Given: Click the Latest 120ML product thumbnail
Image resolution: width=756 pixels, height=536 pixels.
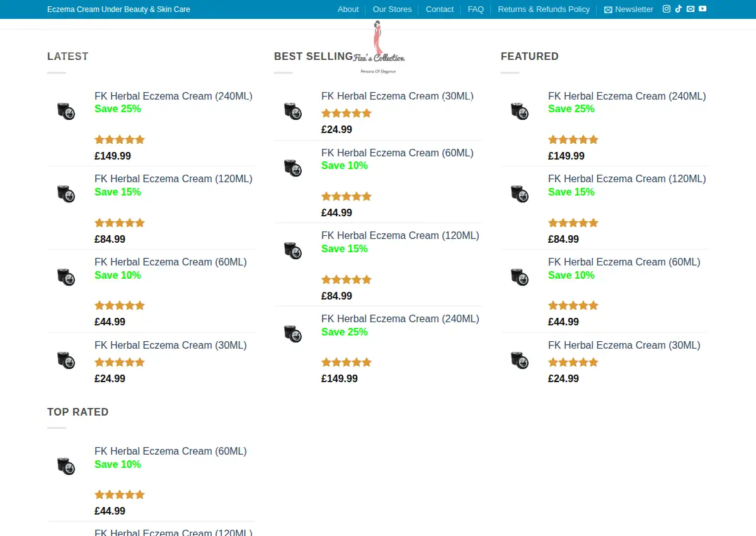Looking at the screenshot, I should (x=66, y=193).
